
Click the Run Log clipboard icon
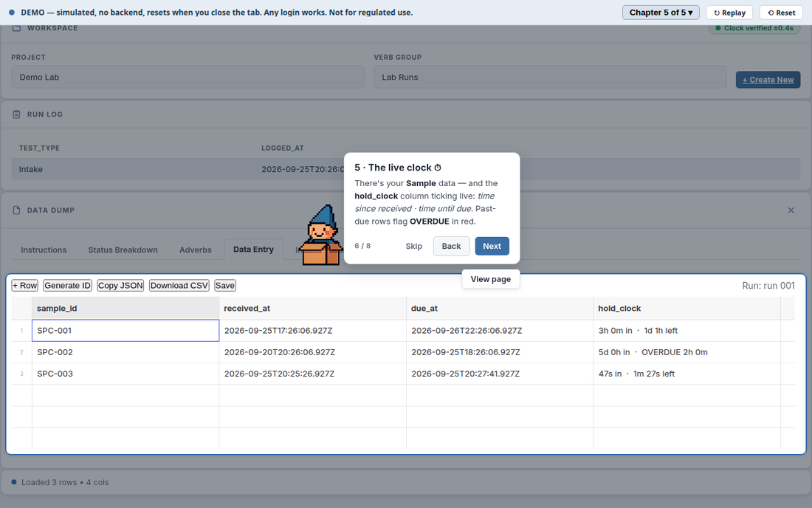(16, 114)
